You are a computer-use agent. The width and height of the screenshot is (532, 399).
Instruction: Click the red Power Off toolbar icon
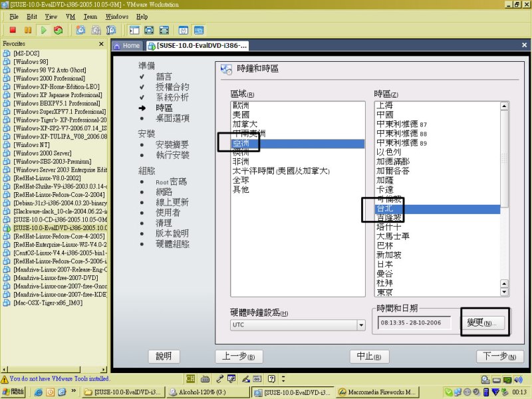[13, 30]
